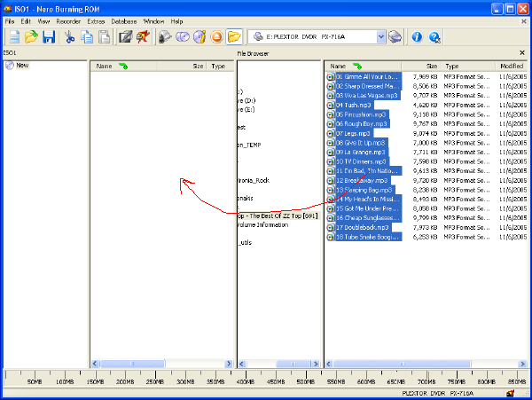The height and width of the screenshot is (400, 532).
Task: Click the 400MB mark on capacity ruler
Action: point(245,381)
